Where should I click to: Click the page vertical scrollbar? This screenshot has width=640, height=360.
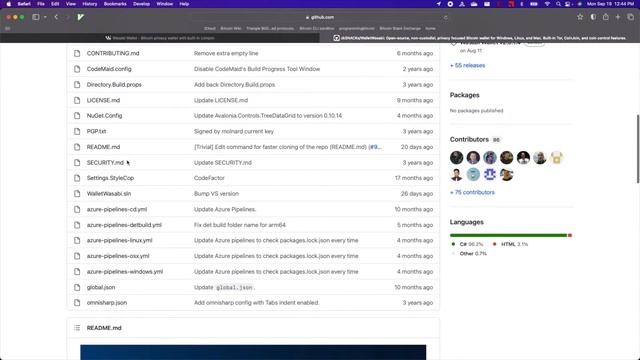tap(638, 149)
